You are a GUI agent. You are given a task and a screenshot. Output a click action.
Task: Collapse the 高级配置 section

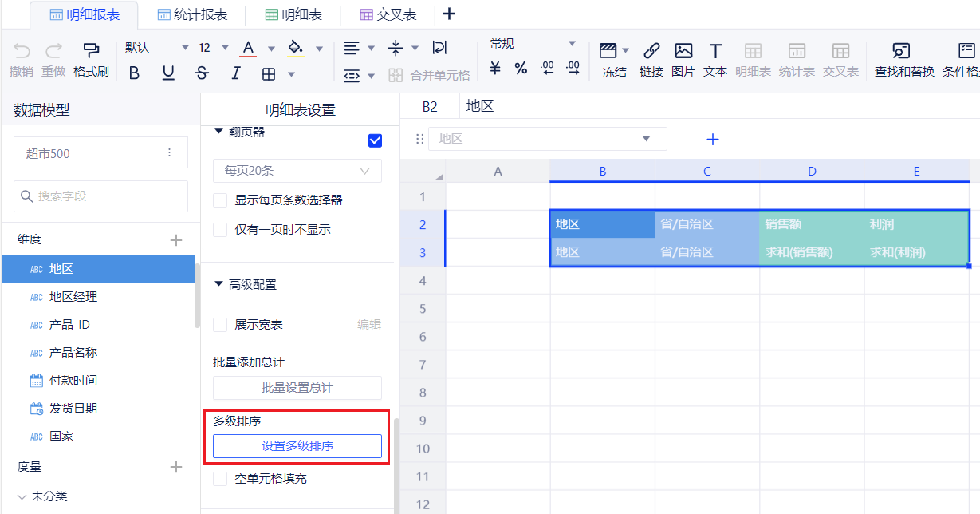[219, 284]
